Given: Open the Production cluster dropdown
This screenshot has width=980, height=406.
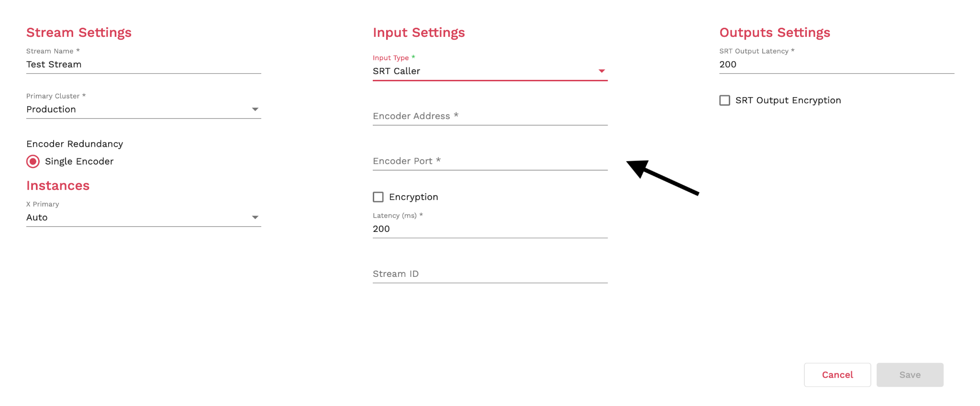Looking at the screenshot, I should coord(134,110).
